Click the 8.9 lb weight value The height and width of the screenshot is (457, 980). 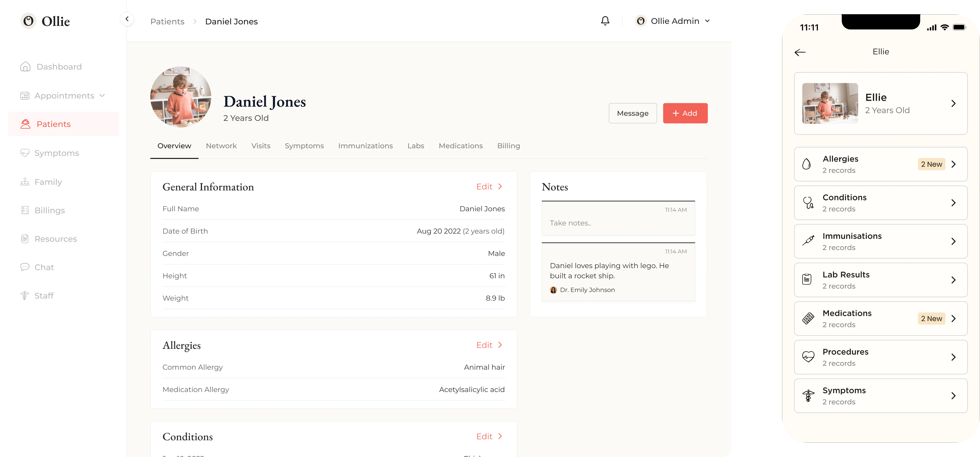click(x=495, y=298)
